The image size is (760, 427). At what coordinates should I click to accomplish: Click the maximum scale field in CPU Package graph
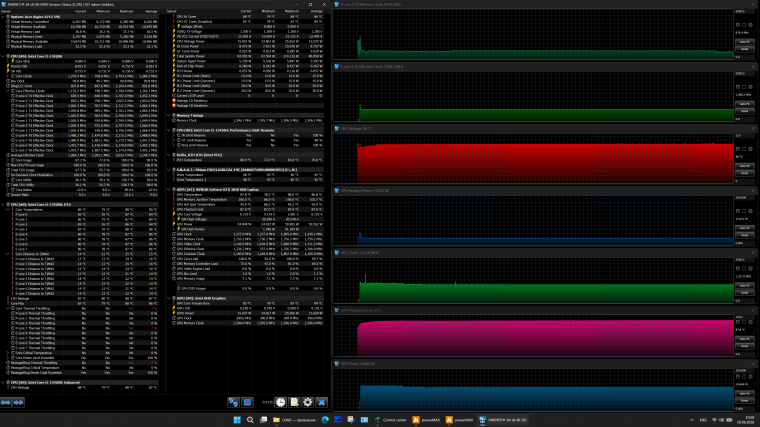744,135
